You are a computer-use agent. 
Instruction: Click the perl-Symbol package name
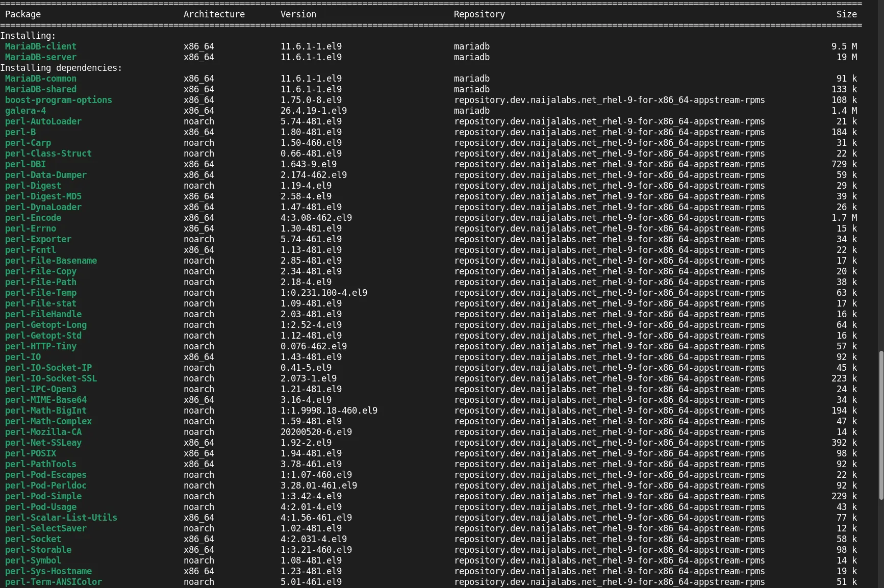33,560
